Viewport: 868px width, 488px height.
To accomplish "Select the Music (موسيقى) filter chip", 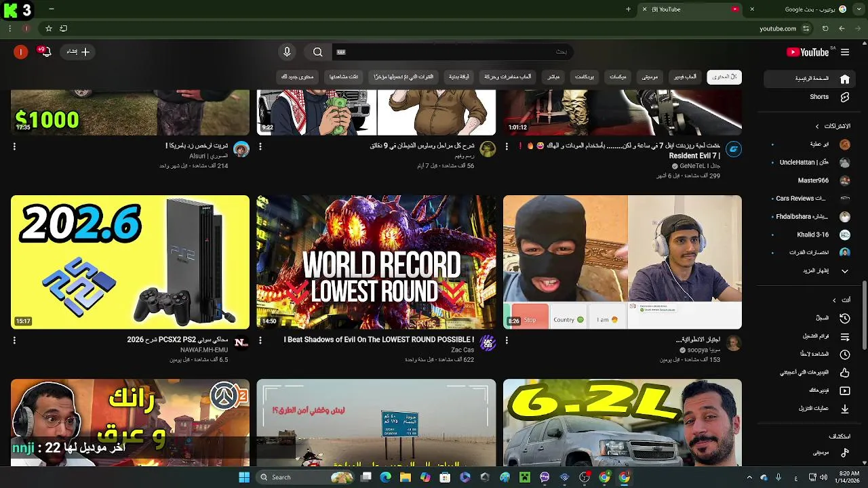I will (650, 77).
